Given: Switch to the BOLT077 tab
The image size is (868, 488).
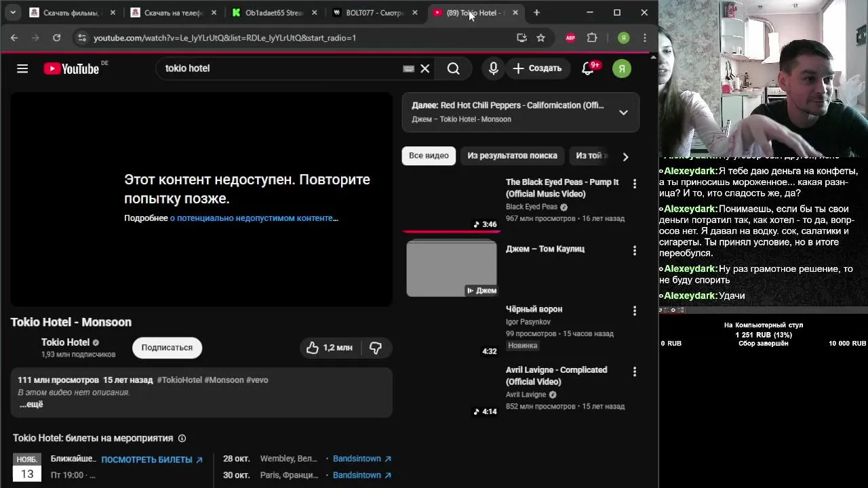Looking at the screenshot, I should click(x=374, y=12).
